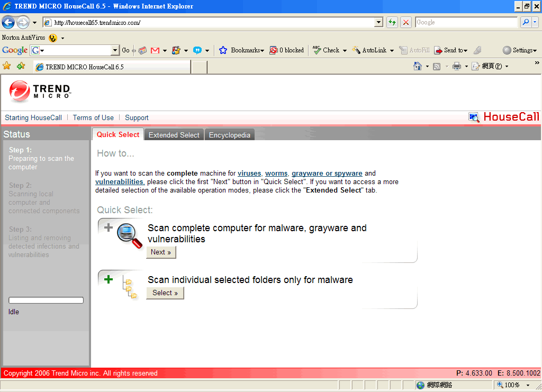
Task: Open the Terms of Use link
Action: tap(93, 118)
